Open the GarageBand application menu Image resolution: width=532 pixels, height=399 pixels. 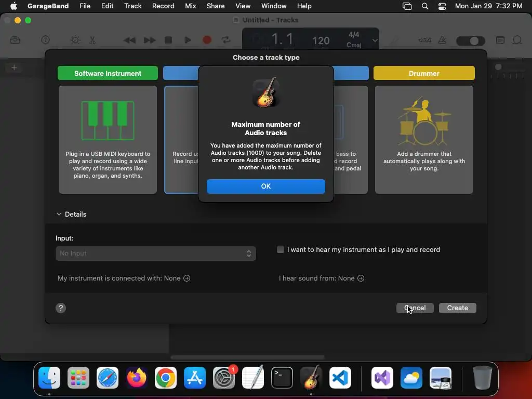[x=48, y=6]
